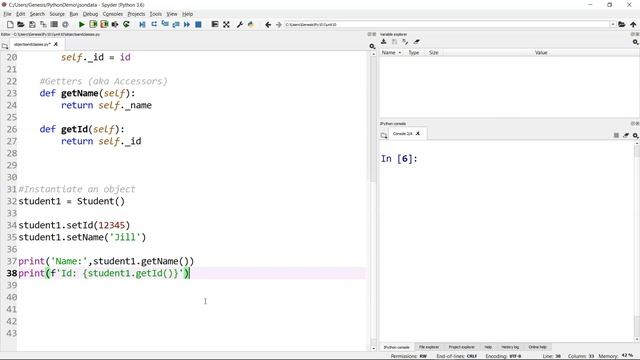Browse console tabs list button
Viewport: 640px width, 360px height.
point(384,135)
